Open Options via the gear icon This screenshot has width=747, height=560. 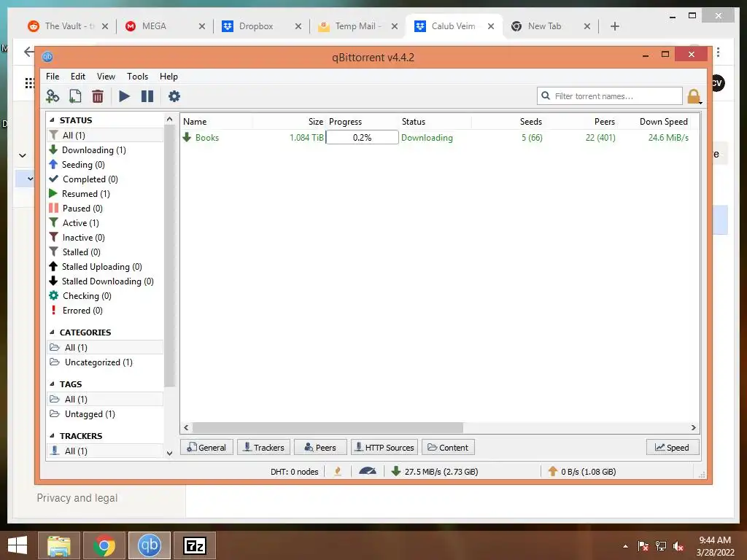174,96
